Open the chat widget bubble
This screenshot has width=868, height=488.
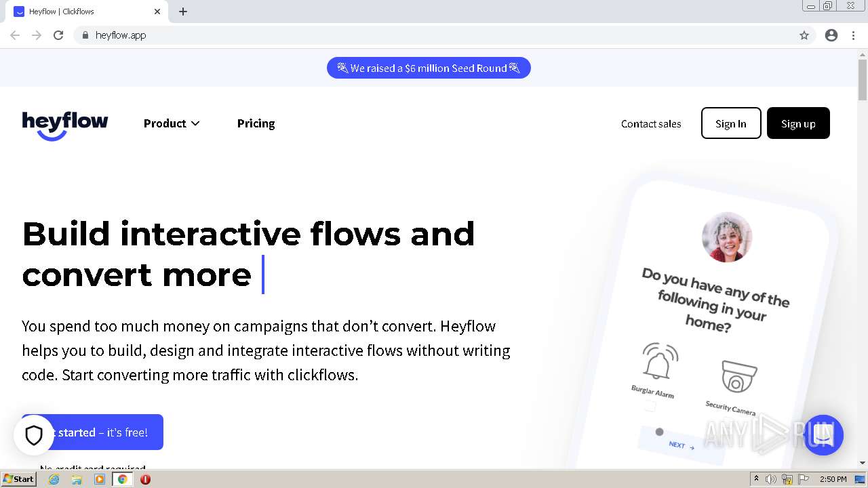(823, 435)
